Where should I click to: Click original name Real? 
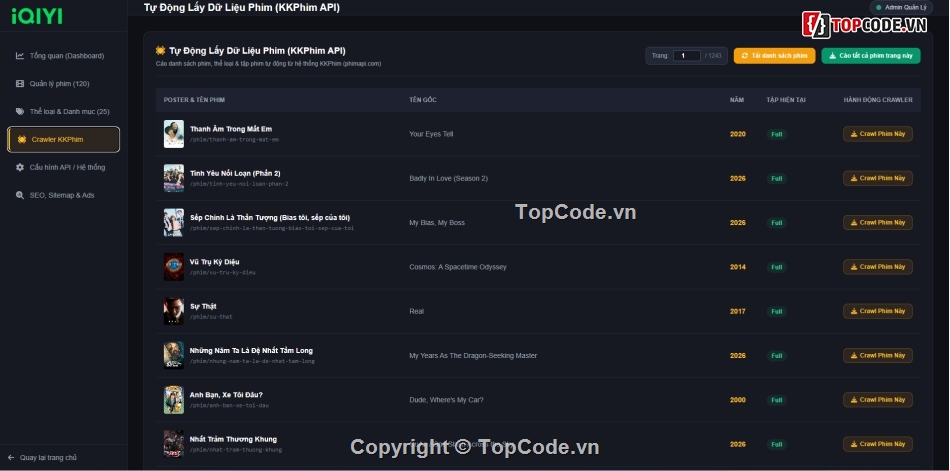[416, 311]
